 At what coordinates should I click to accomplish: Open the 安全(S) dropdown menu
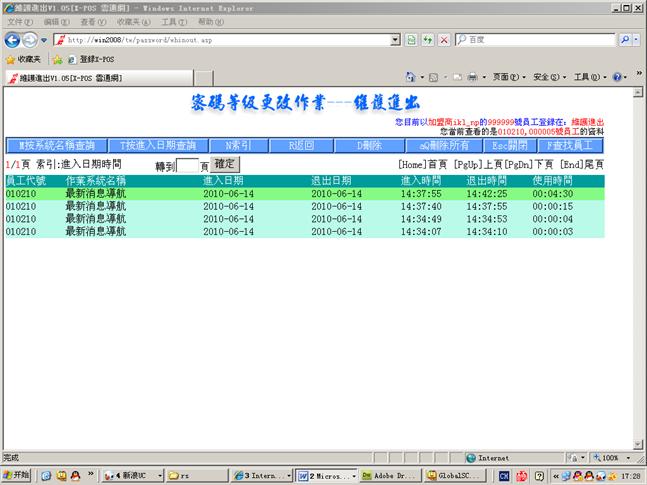coord(547,76)
